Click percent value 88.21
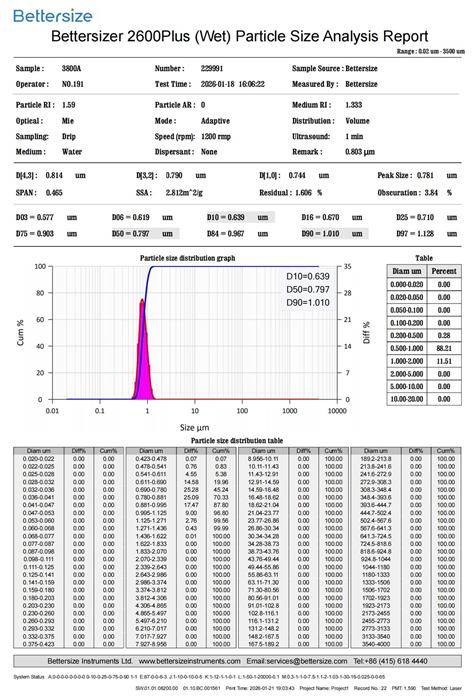The height and width of the screenshot is (700, 473). (x=444, y=348)
